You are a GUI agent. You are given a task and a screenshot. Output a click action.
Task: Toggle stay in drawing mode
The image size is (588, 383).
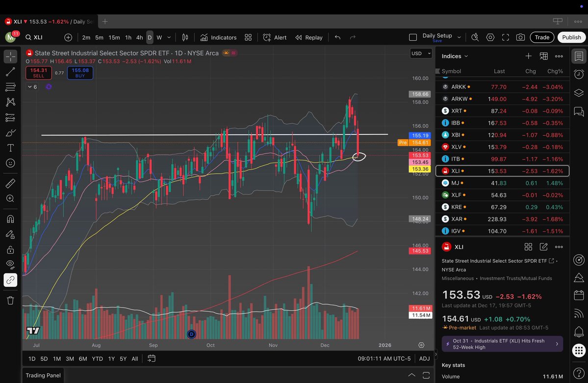click(10, 234)
